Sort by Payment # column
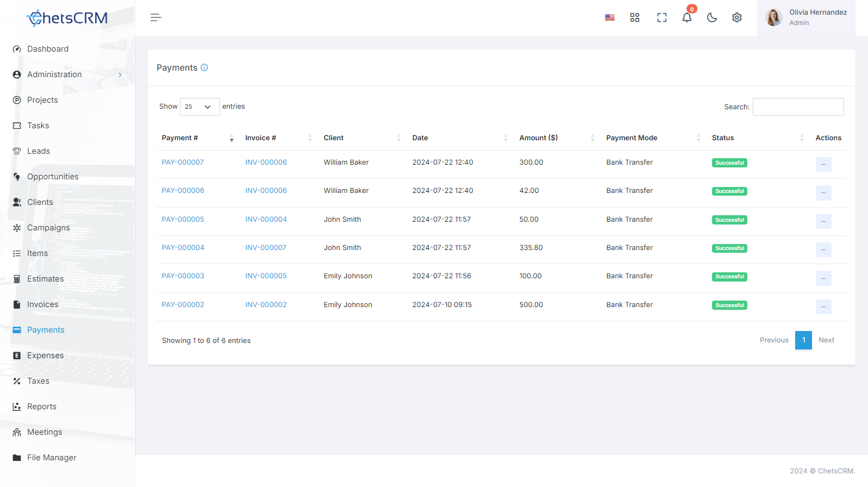The image size is (868, 487). [x=198, y=138]
